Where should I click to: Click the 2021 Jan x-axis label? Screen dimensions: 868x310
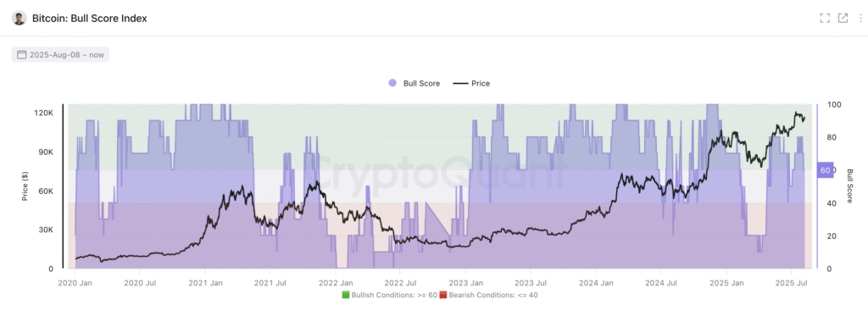(x=205, y=284)
